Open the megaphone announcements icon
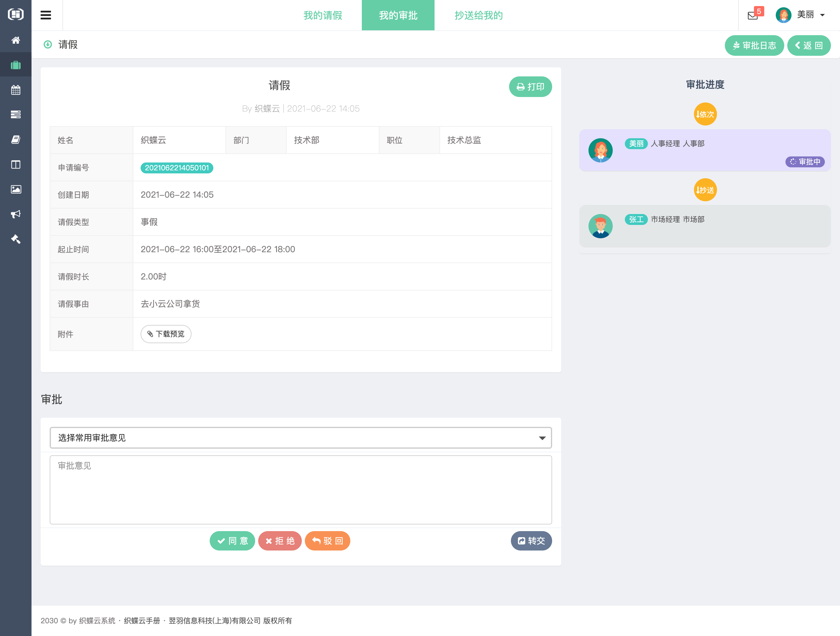This screenshot has width=840, height=636. pyautogui.click(x=15, y=214)
